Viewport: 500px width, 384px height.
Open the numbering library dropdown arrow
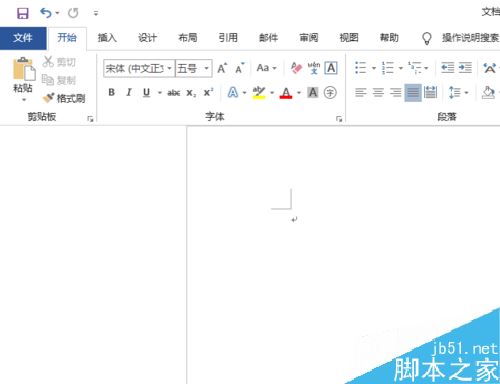[x=400, y=68]
